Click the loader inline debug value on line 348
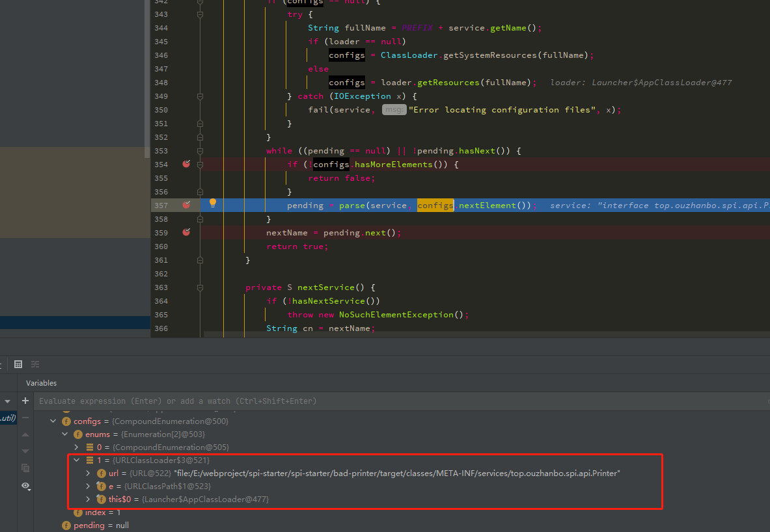The height and width of the screenshot is (532, 770). click(641, 83)
